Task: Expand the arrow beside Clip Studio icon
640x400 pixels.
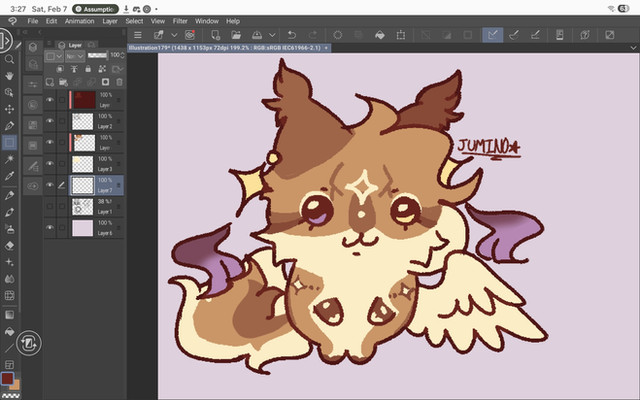Action: point(174,35)
